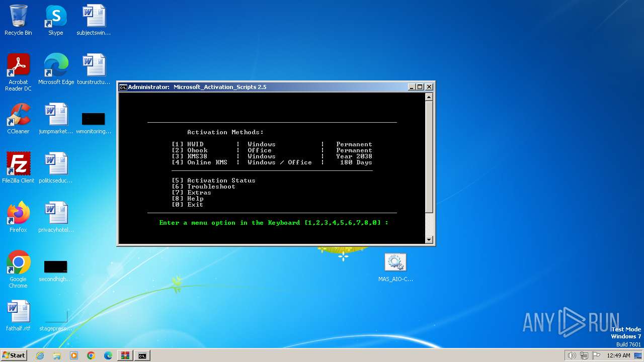This screenshot has width=644, height=362.
Task: Click the cmd window taskbar button
Action: coord(142,355)
